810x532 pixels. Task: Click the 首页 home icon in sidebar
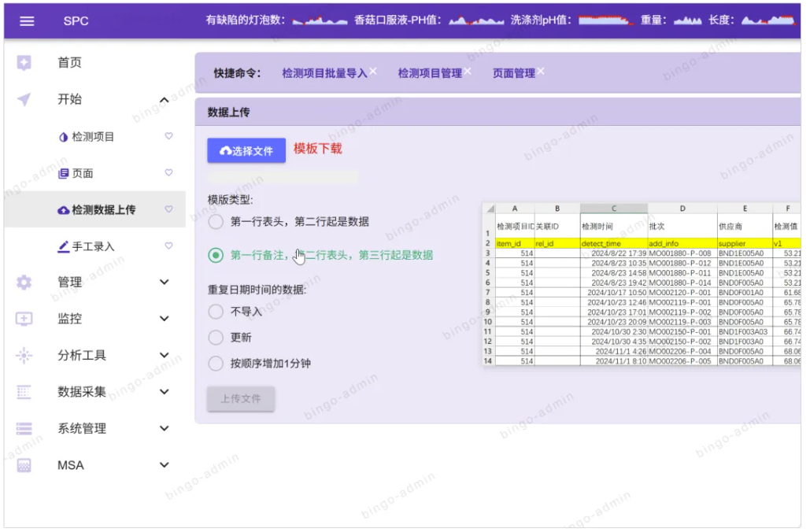(24, 63)
